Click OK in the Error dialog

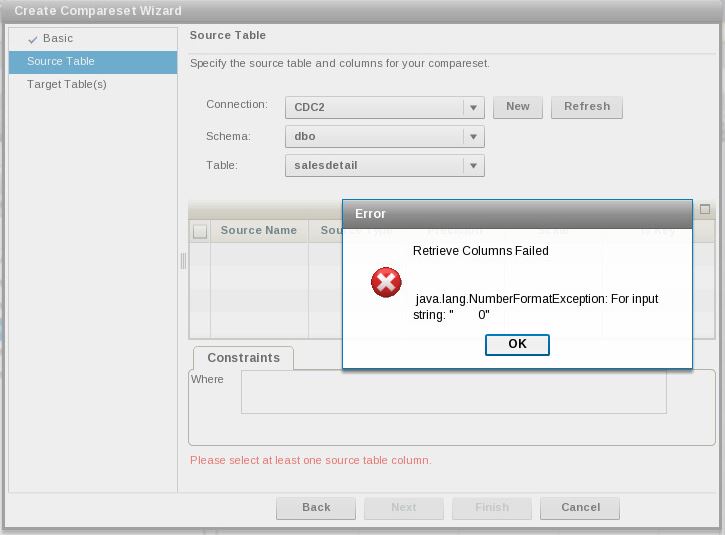click(x=517, y=344)
